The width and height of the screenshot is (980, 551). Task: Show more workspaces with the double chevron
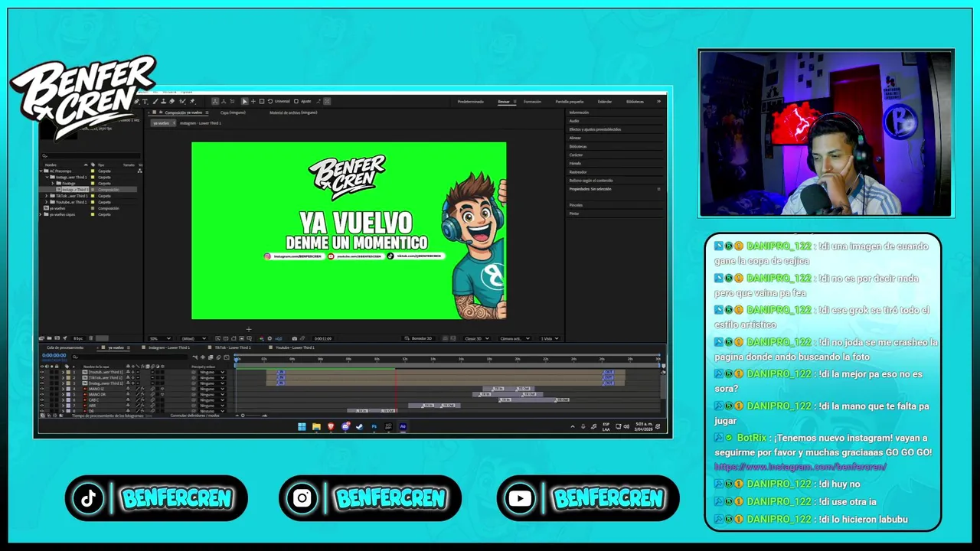click(658, 101)
